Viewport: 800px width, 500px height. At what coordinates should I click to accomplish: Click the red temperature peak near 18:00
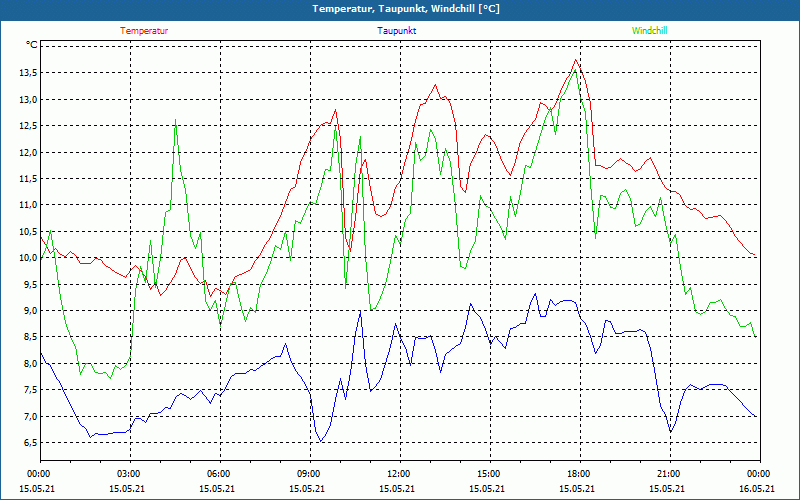tap(576, 60)
